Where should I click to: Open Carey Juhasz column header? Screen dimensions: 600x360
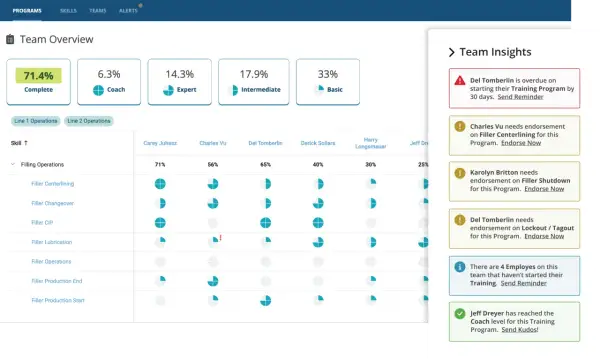click(160, 143)
